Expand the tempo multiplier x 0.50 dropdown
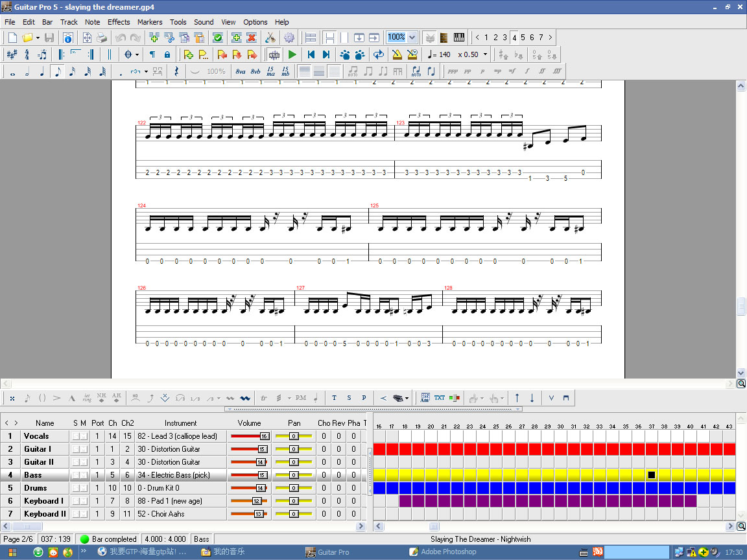747x560 pixels. pyautogui.click(x=485, y=54)
